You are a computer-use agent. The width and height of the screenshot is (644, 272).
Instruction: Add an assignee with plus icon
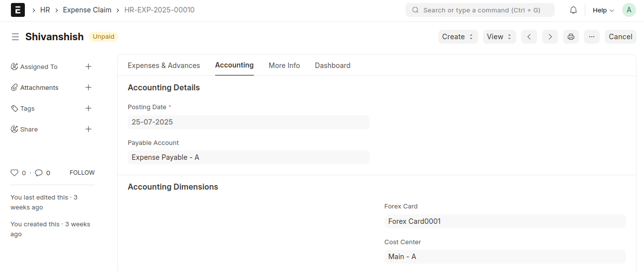pyautogui.click(x=88, y=67)
